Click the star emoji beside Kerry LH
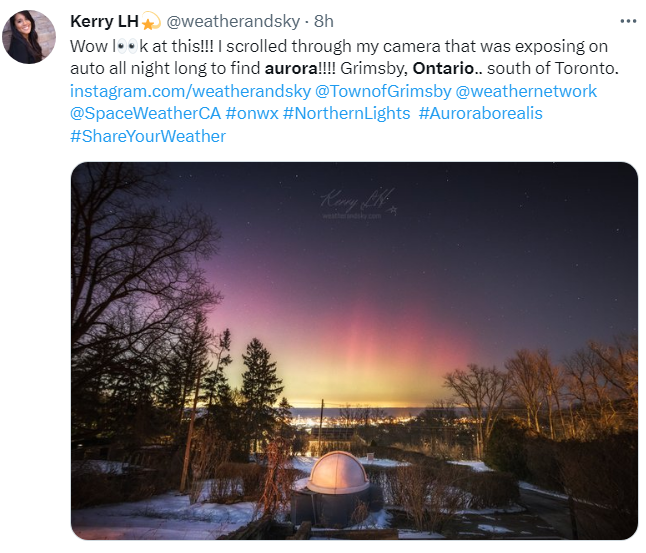 pos(151,21)
